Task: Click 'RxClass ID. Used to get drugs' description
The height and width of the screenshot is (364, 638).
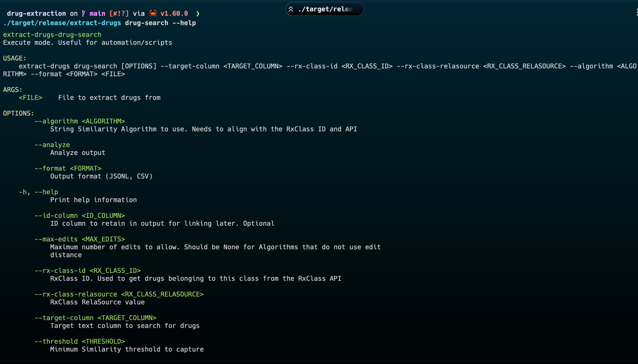Action: 196,279
